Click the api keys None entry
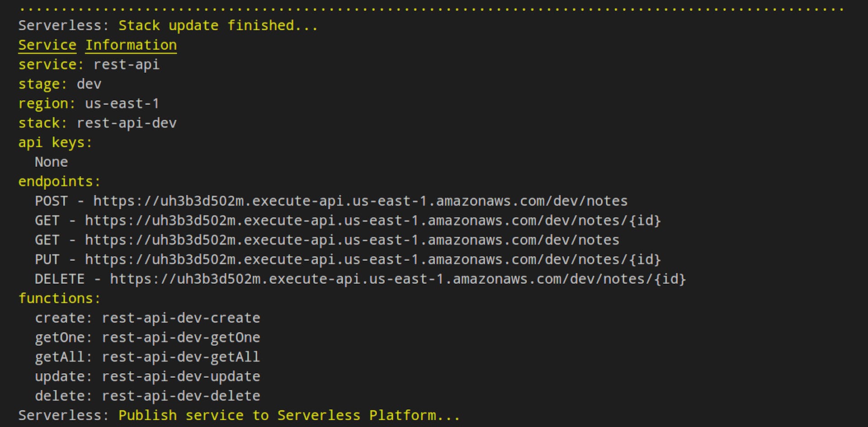The height and width of the screenshot is (427, 868). [x=51, y=162]
